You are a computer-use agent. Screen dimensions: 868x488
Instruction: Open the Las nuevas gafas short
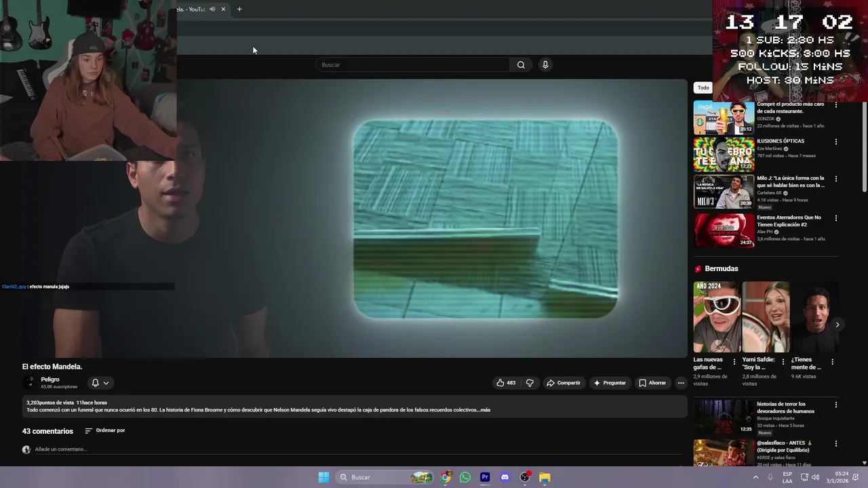coord(716,317)
